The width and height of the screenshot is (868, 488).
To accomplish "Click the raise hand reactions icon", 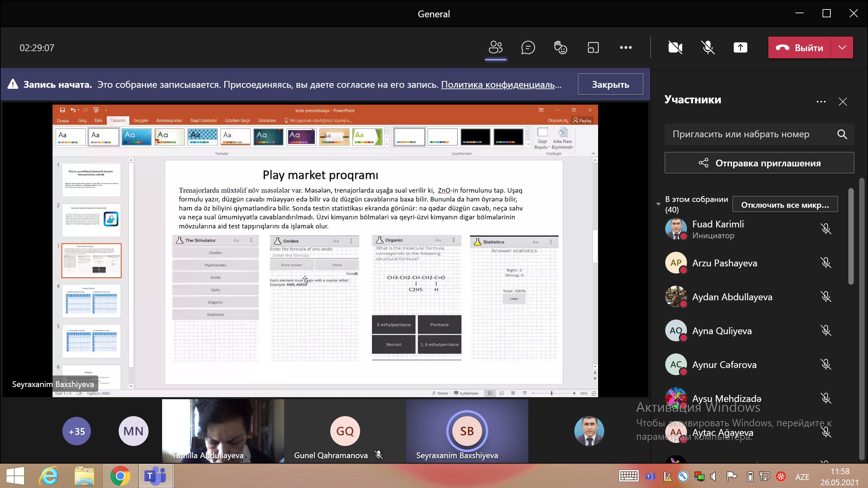I will [x=560, y=48].
